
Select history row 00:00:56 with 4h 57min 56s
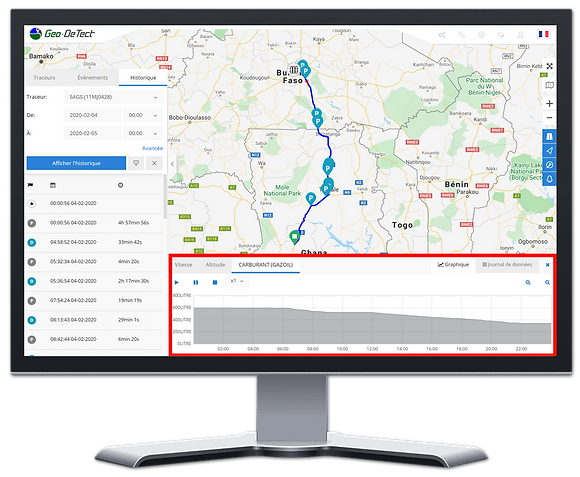click(x=94, y=223)
